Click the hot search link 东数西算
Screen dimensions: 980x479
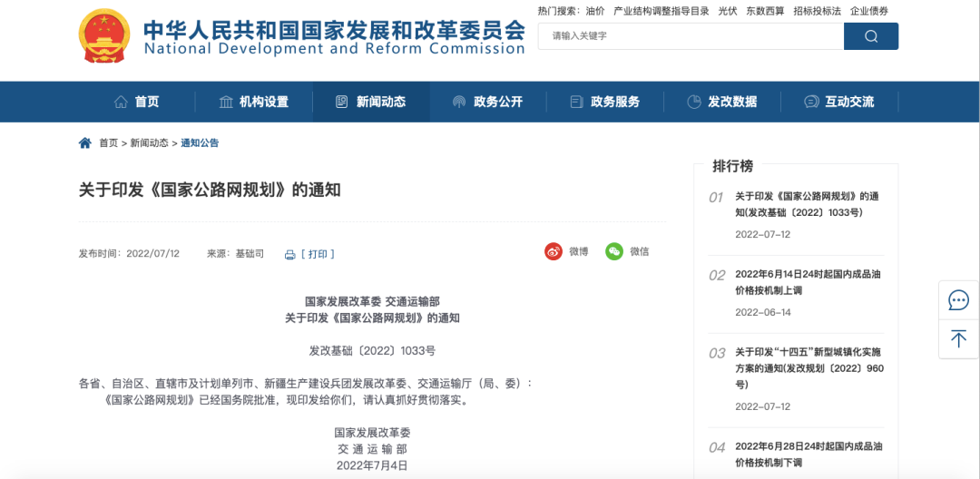pos(765,11)
